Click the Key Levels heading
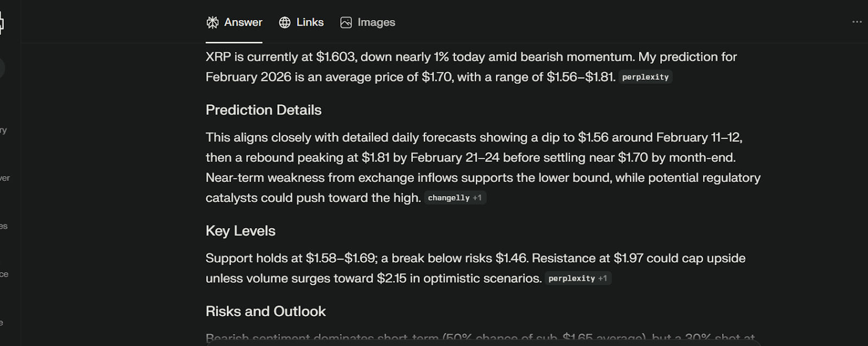 [x=240, y=231]
